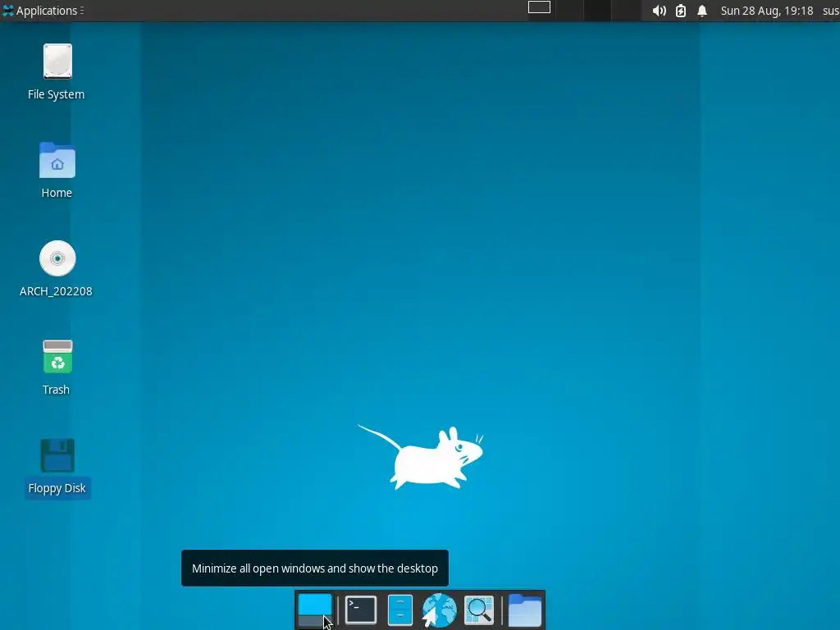840x630 pixels.
Task: Open the volume speaker icon
Action: coord(659,11)
